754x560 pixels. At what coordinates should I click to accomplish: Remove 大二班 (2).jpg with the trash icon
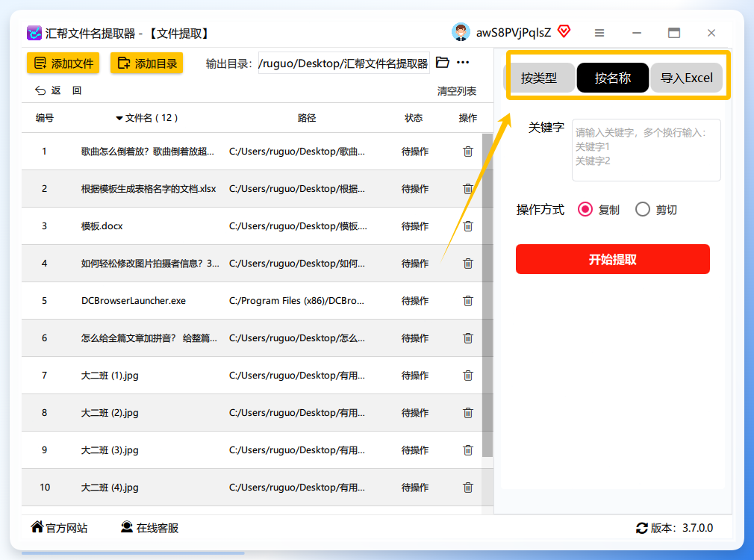468,413
